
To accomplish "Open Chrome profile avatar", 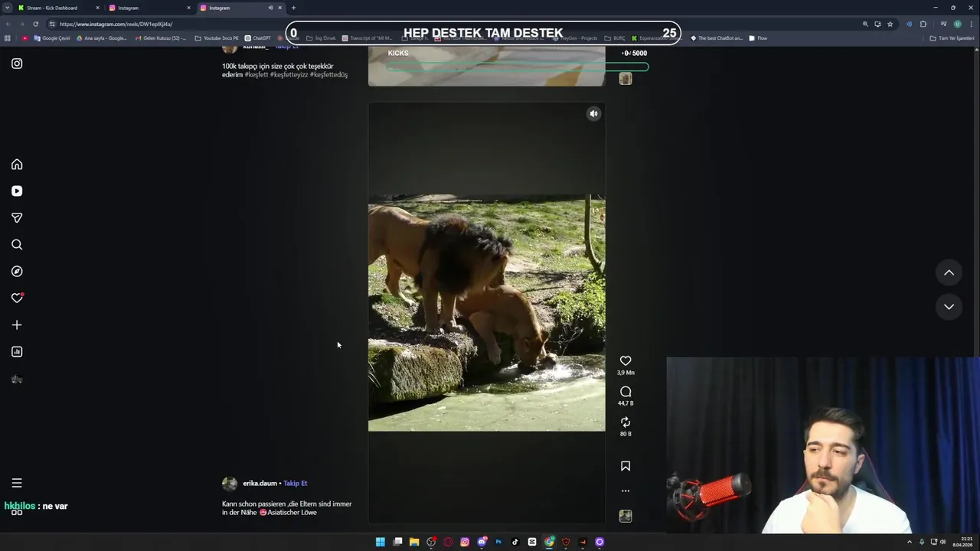I will (957, 24).
